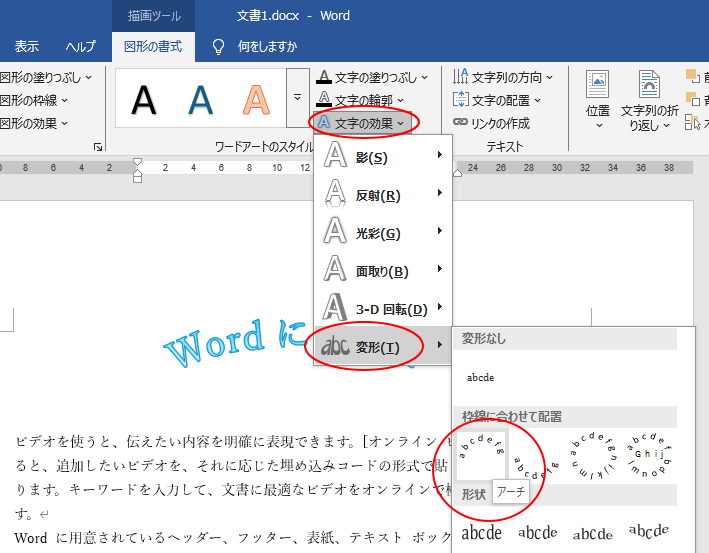
Task: Open 文字の塗りつぶし dropdown arrow
Action: click(425, 78)
